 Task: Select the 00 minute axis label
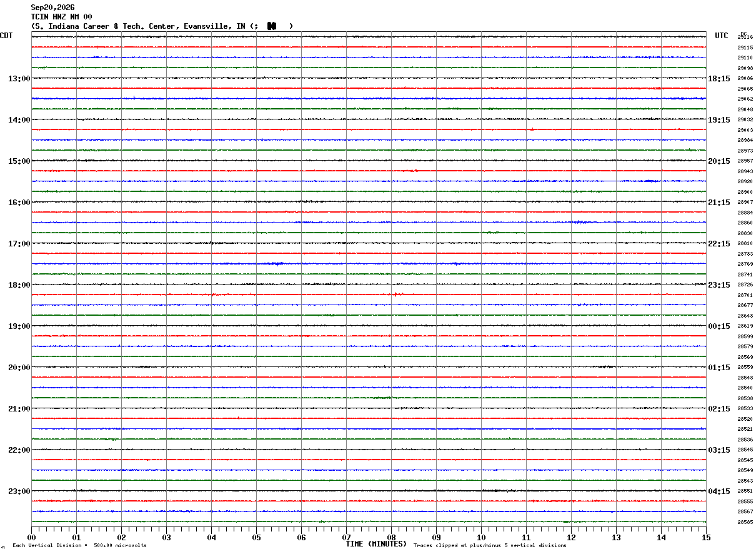coord(32,537)
